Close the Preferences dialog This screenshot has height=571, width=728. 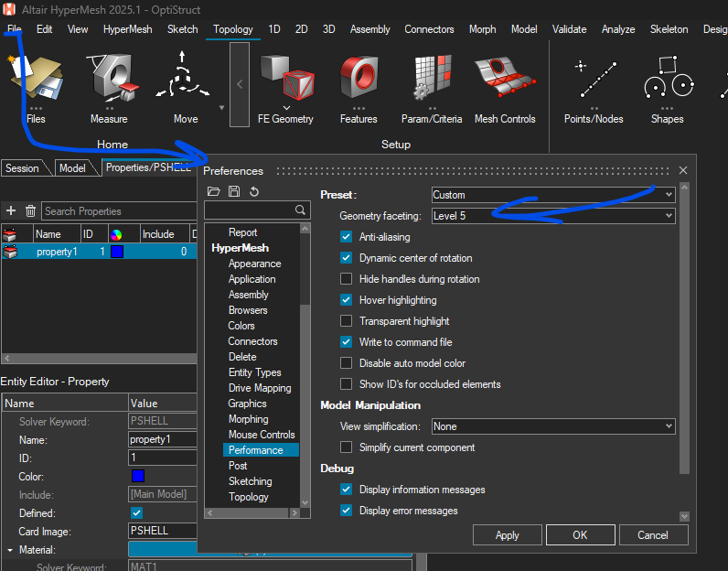pyautogui.click(x=683, y=170)
